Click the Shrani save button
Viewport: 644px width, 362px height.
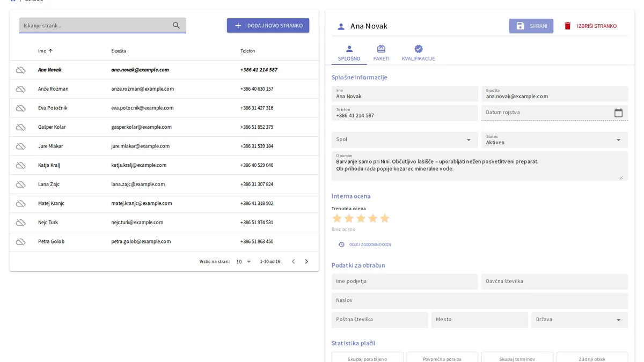pos(531,26)
